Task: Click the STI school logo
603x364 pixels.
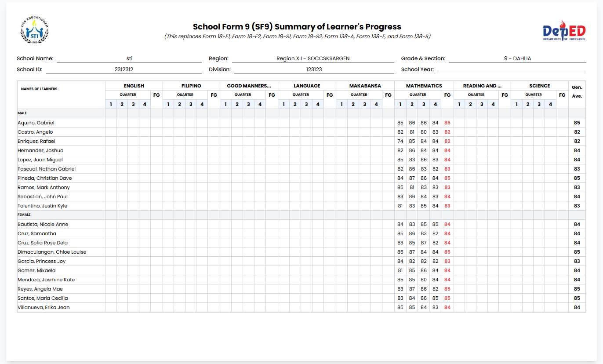Action: (x=35, y=30)
